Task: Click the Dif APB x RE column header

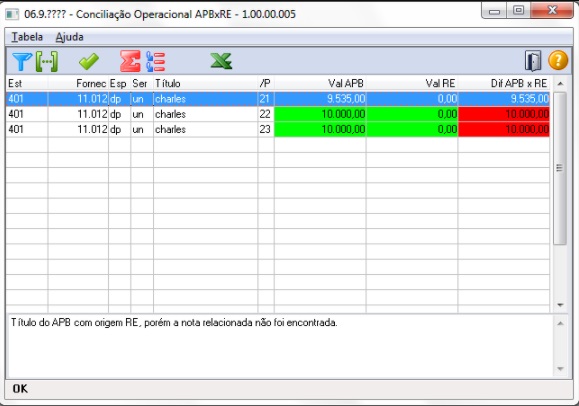Action: tap(504, 83)
